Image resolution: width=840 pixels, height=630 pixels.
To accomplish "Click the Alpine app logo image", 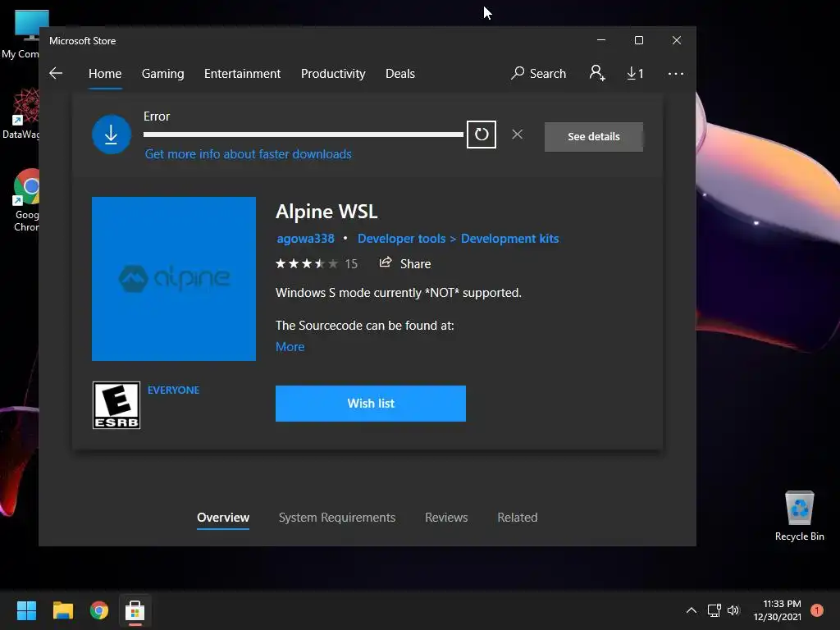I will point(174,279).
